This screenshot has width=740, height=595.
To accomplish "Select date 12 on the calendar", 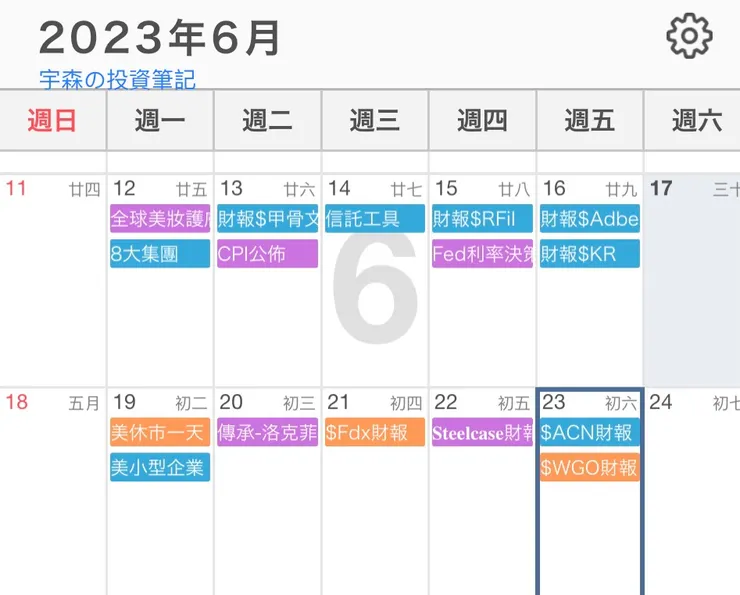I will pyautogui.click(x=124, y=188).
